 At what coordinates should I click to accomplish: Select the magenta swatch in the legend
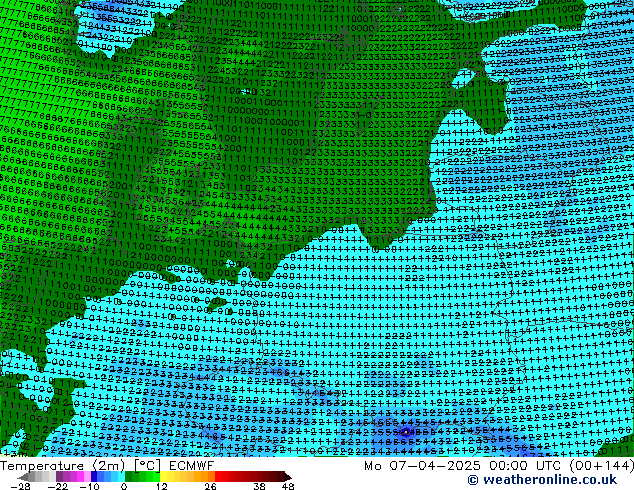(x=80, y=476)
